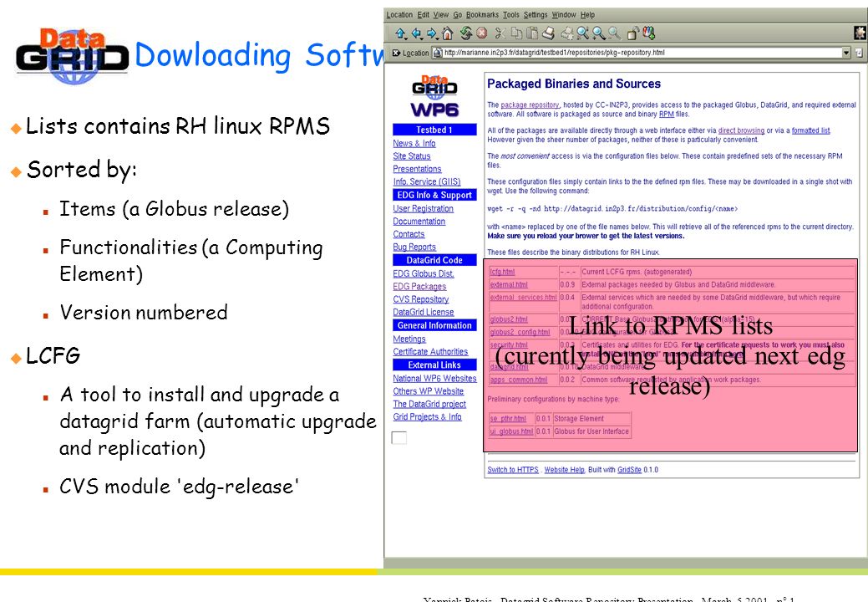Click the GridSite link in footer
The image size is (868, 602).
coord(629,470)
